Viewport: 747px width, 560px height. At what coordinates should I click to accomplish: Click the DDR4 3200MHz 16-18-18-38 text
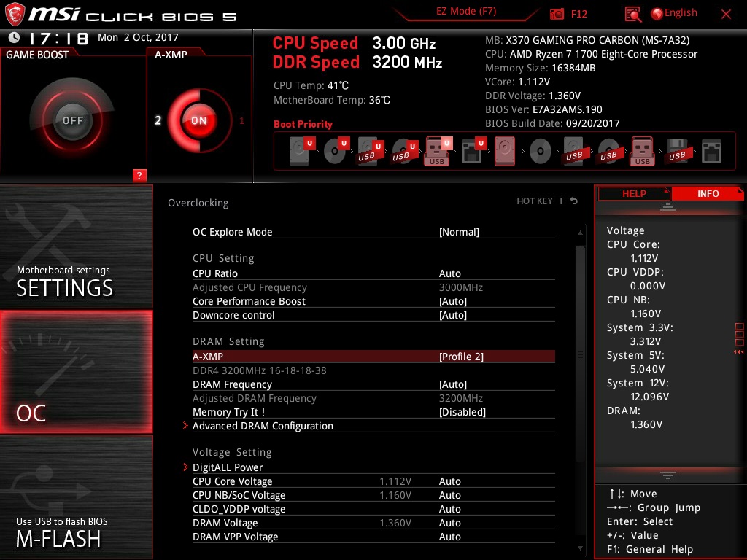point(260,370)
